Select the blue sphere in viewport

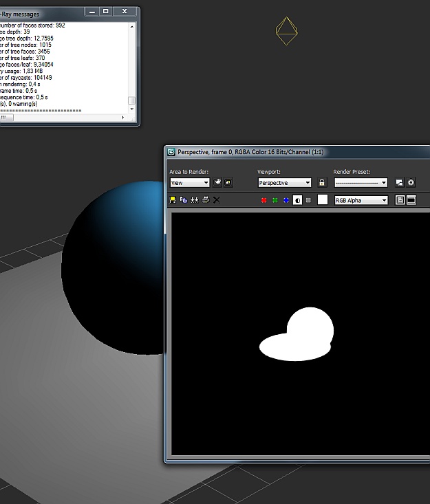[113, 267]
